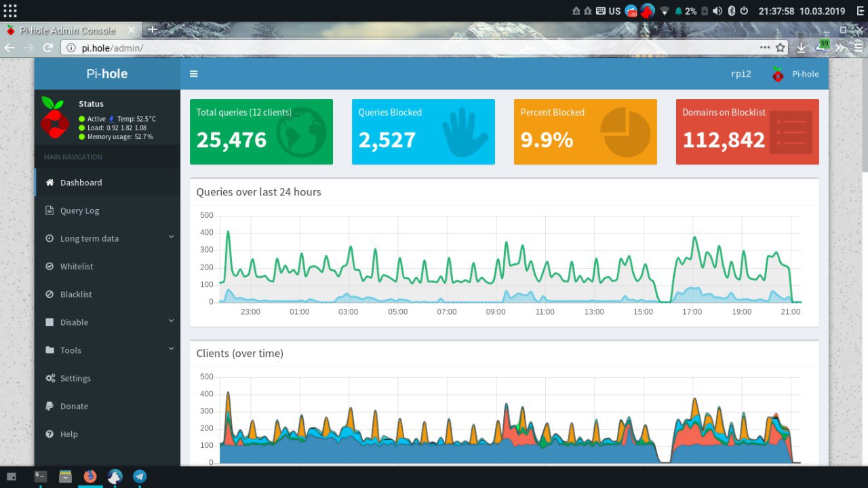The image size is (868, 488).
Task: Open the Query Log page
Action: (107, 210)
